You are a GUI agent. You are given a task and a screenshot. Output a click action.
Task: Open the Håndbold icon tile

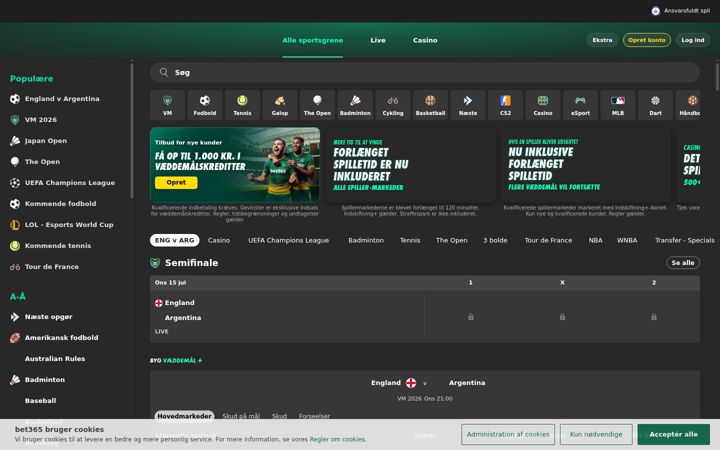[x=688, y=105]
